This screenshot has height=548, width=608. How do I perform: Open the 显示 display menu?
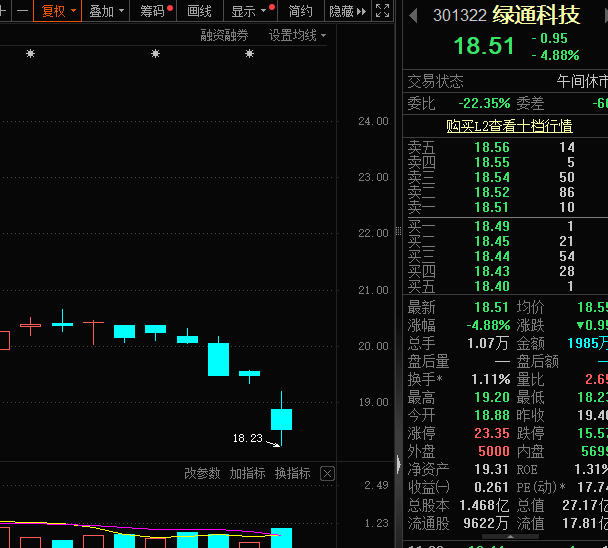[x=248, y=11]
